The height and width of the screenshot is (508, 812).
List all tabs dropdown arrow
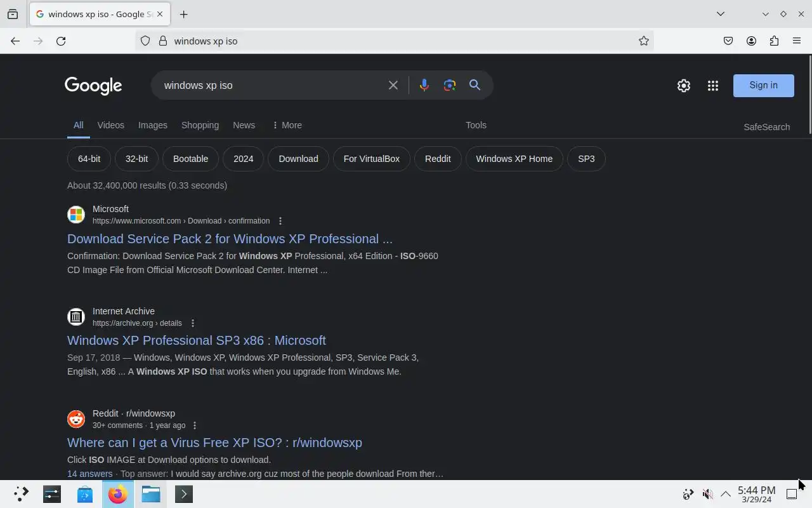click(721, 14)
